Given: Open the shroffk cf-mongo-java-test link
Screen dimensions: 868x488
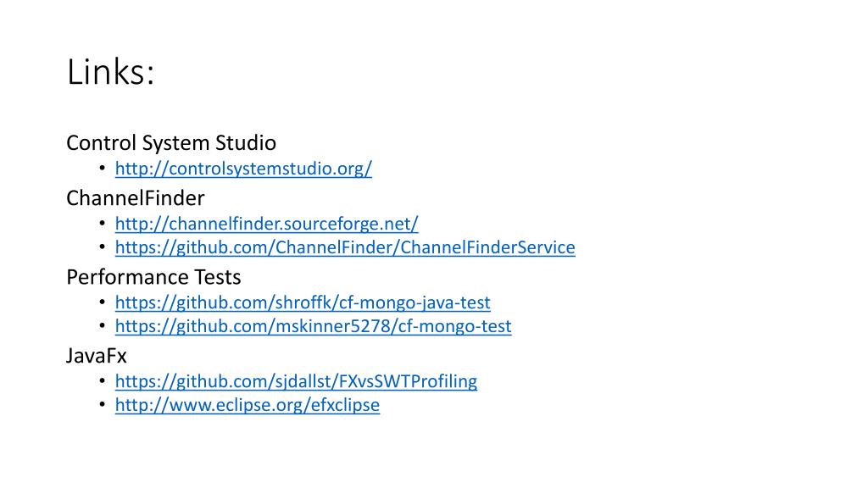Looking at the screenshot, I should 303,302.
